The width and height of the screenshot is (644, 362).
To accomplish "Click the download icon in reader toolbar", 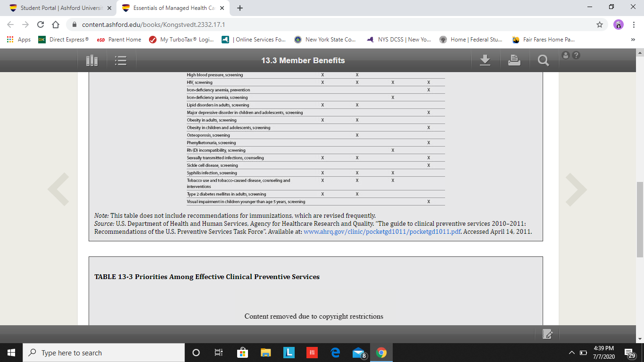I will 485,60.
